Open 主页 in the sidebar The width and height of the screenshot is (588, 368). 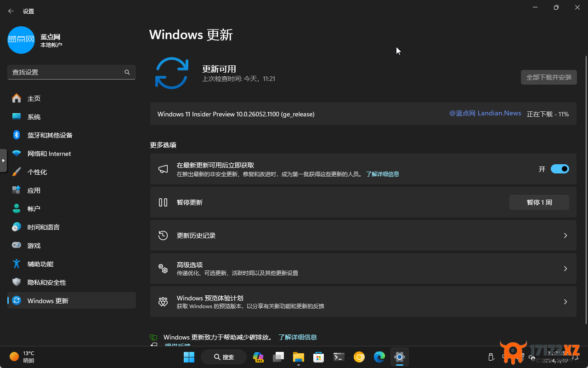pyautogui.click(x=72, y=98)
